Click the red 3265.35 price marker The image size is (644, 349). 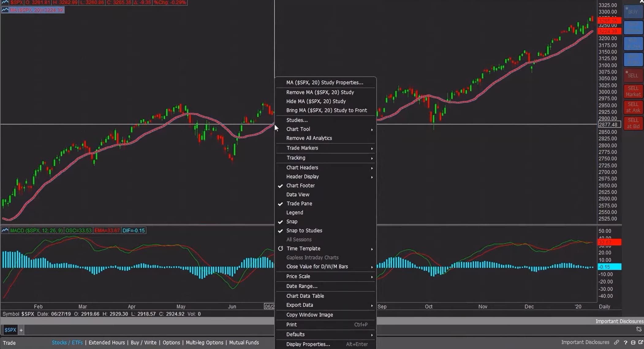point(609,21)
